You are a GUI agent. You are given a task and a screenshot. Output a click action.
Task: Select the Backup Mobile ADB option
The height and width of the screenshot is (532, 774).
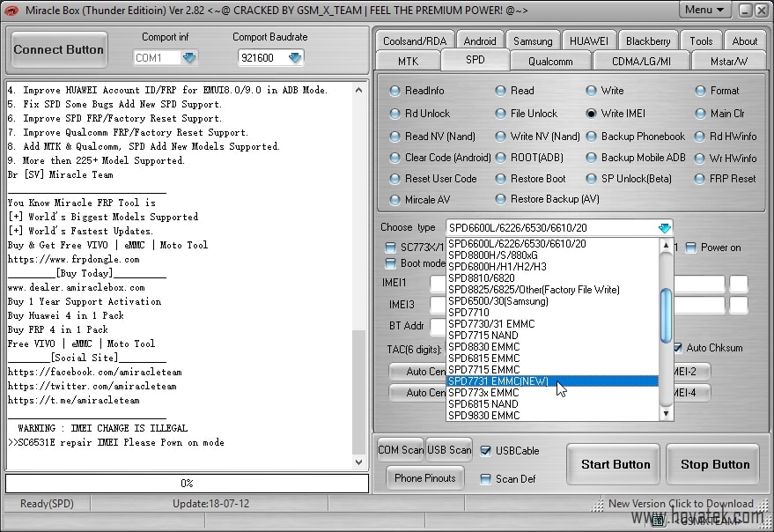click(636, 157)
